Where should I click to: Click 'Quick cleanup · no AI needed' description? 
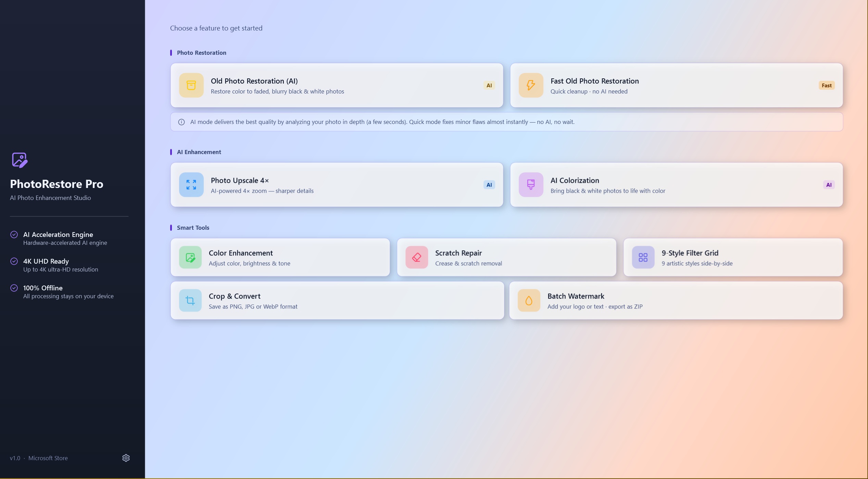[589, 91]
